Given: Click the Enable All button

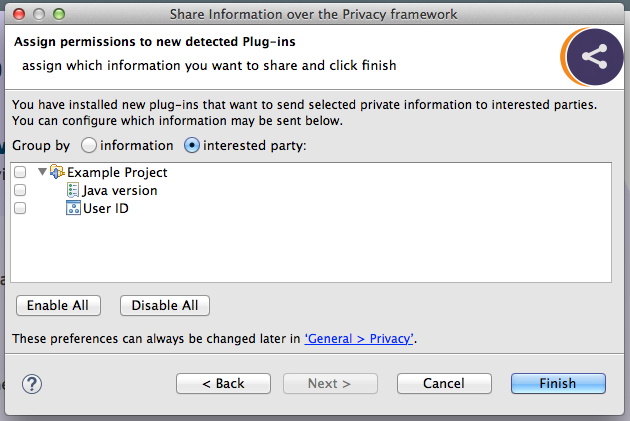Looking at the screenshot, I should [x=58, y=305].
